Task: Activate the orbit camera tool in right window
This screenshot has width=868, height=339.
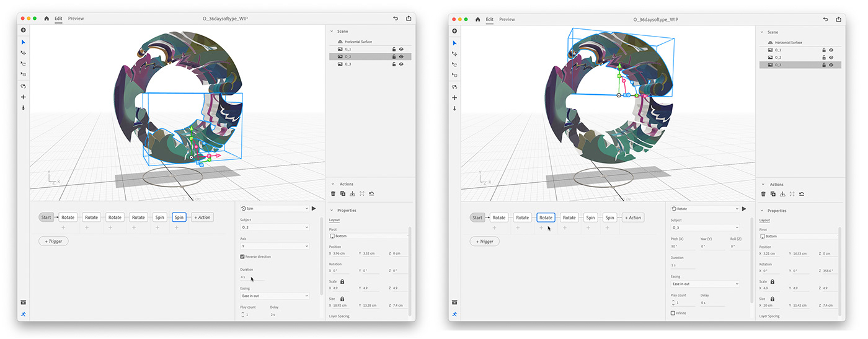Action: [x=454, y=87]
